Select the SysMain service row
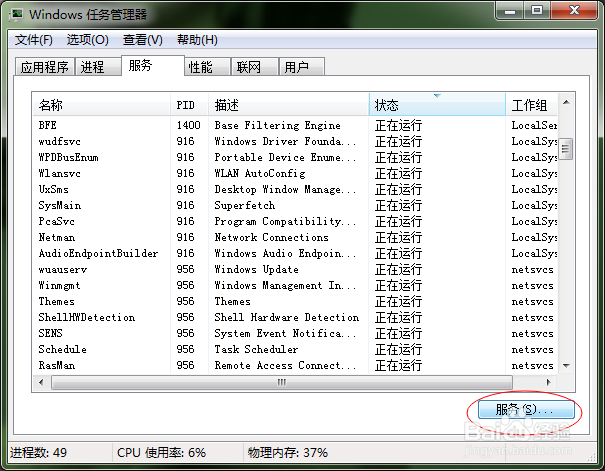This screenshot has width=605, height=471. (x=295, y=206)
